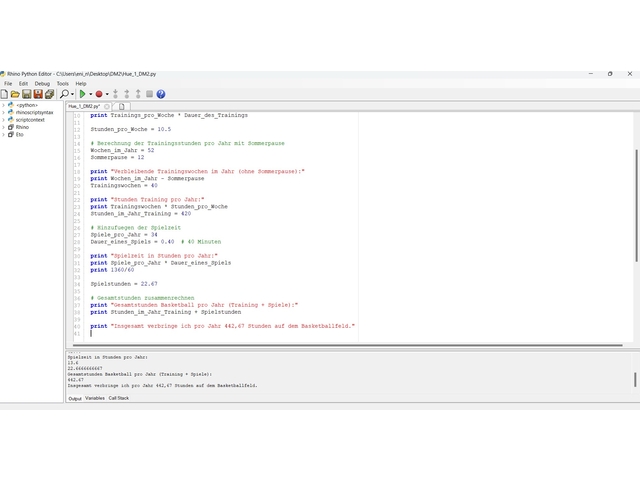Viewport: 640px width, 480px height.
Task: Open the Help menu
Action: coord(81,84)
